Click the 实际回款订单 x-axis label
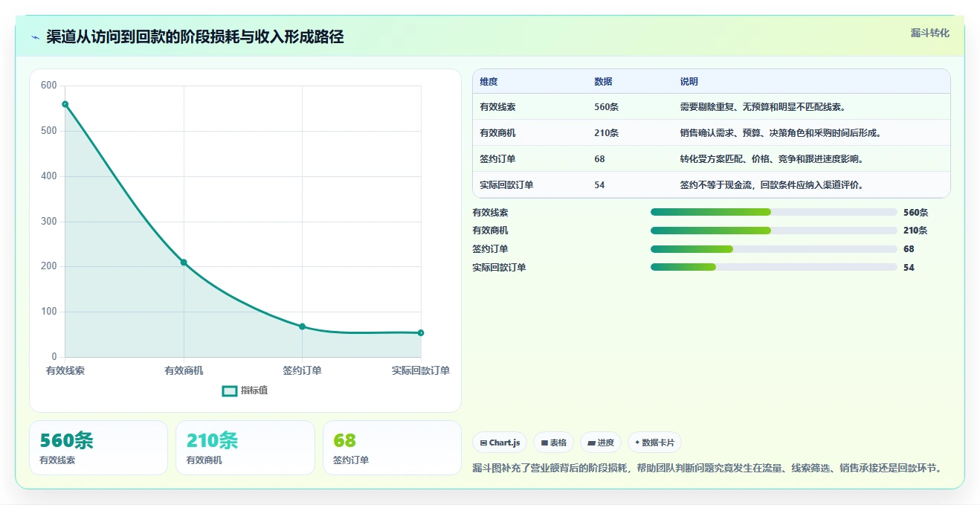980x505 pixels. pos(421,370)
